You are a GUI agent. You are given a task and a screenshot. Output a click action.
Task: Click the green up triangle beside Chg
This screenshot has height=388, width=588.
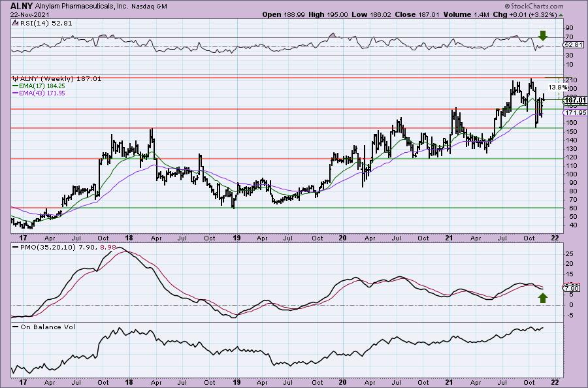click(x=561, y=15)
